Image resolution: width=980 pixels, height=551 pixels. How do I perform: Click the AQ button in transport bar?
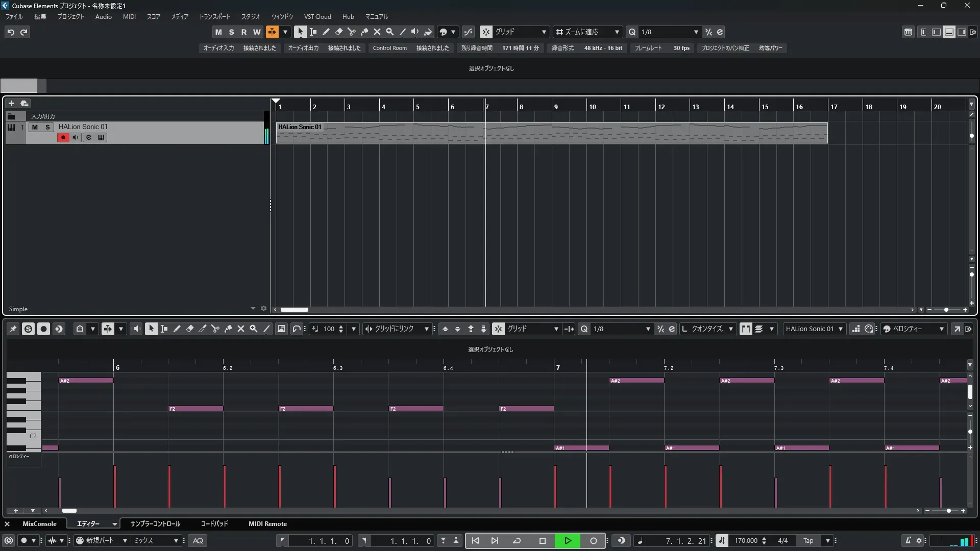(x=198, y=541)
